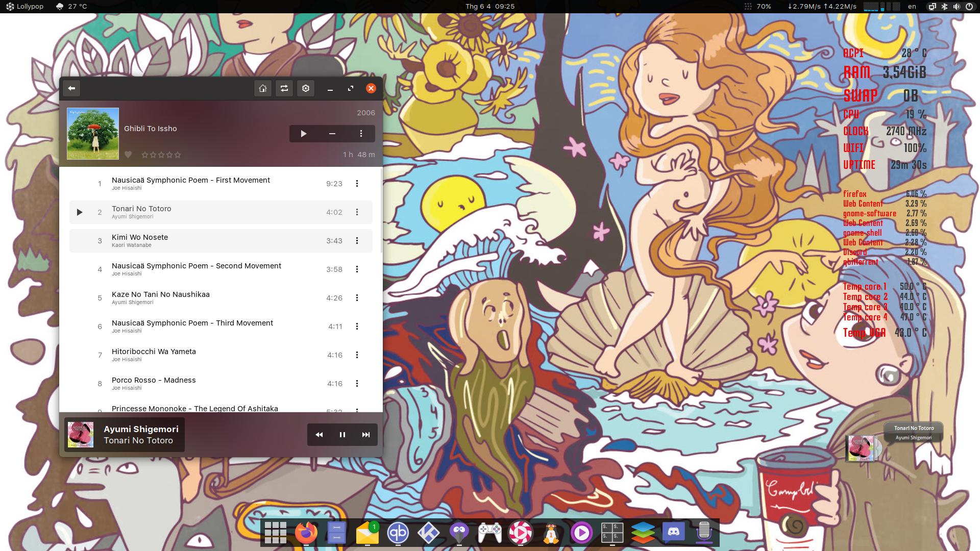Play the Ghibli To Issho album
The width and height of the screenshot is (980, 551).
[304, 134]
